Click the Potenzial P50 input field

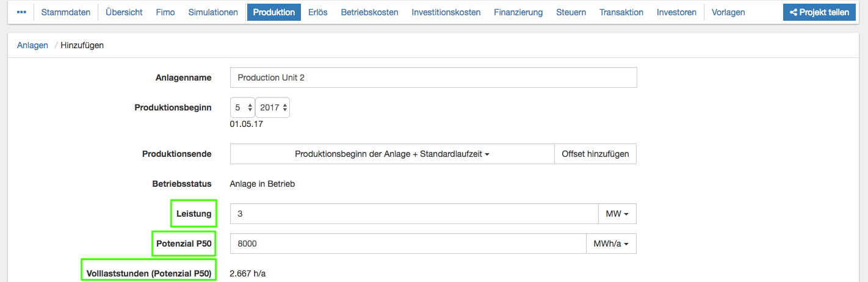coord(408,244)
